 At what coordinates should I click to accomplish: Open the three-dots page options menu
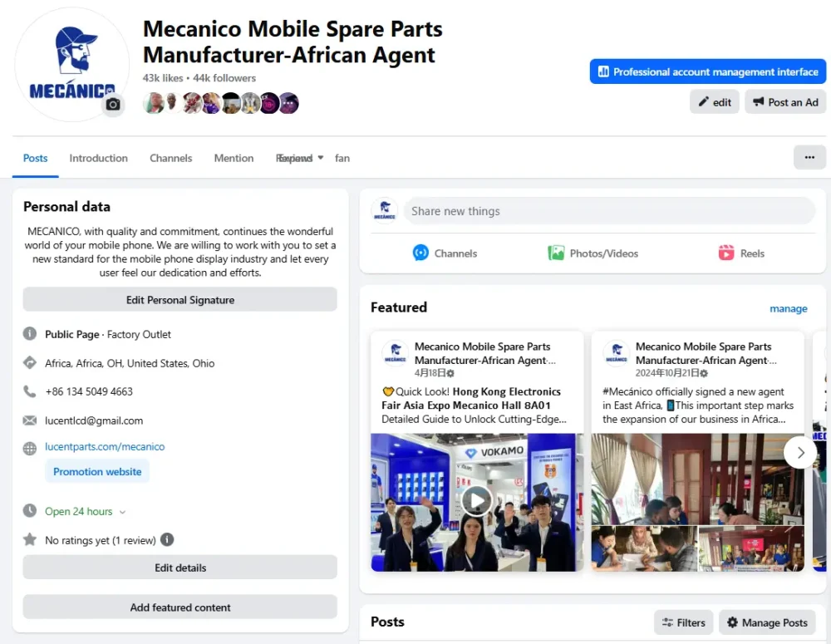(809, 157)
